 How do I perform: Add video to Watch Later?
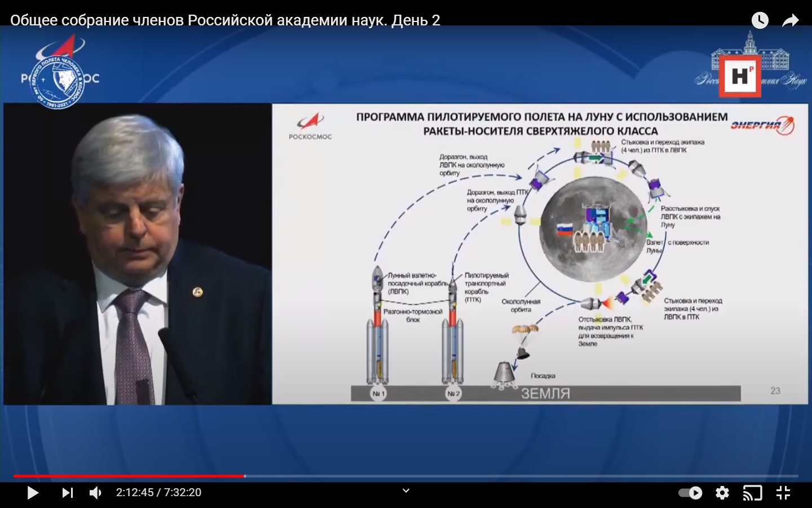760,21
